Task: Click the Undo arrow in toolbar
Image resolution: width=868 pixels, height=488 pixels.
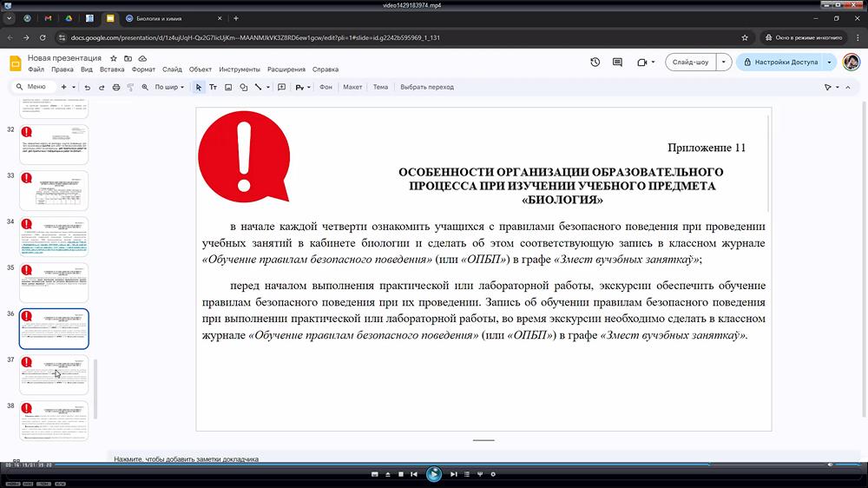Action: click(87, 88)
